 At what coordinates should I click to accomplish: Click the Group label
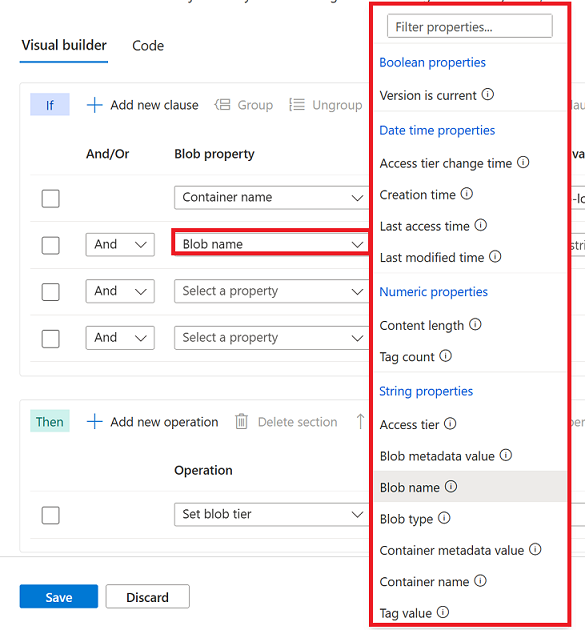(255, 105)
